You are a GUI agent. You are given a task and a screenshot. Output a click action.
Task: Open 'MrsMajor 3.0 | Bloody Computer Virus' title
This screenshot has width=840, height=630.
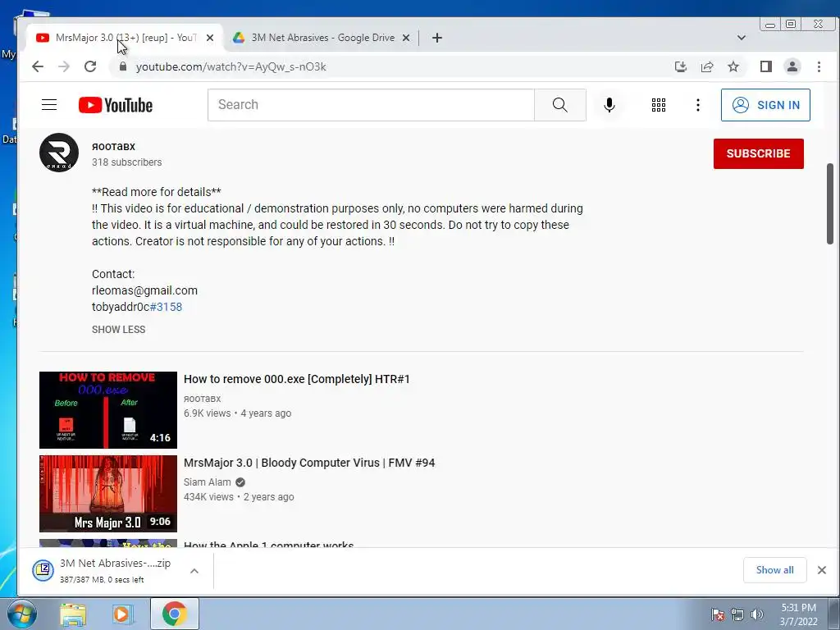(x=309, y=463)
